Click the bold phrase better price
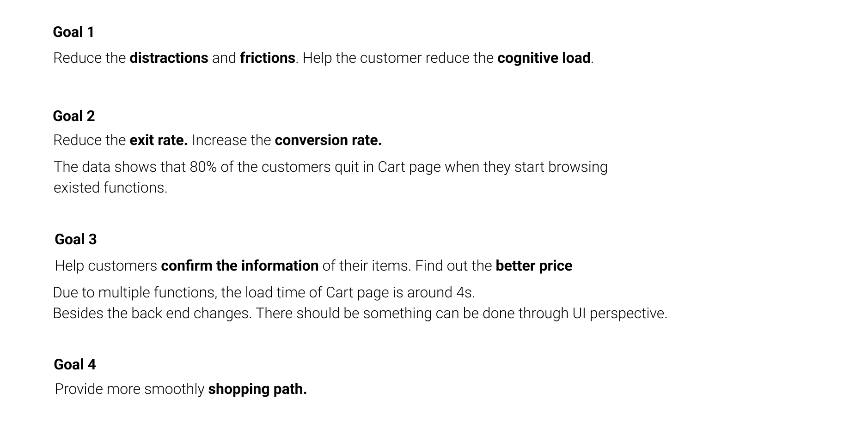This screenshot has width=868, height=447. [534, 266]
